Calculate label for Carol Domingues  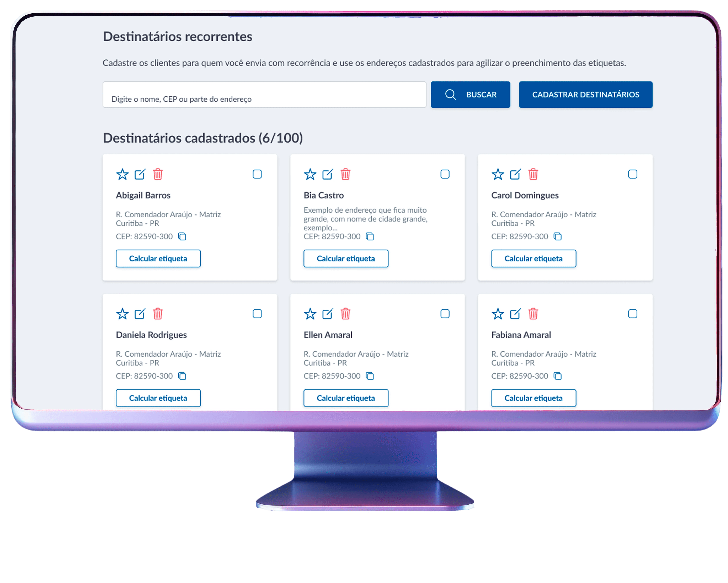[x=533, y=259]
